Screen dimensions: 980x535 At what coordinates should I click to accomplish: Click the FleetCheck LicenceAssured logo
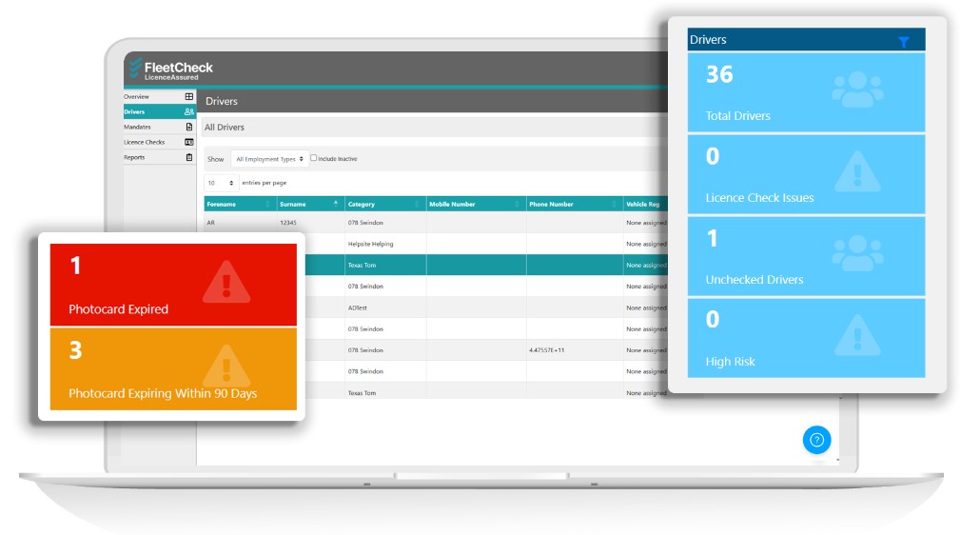pos(171,69)
